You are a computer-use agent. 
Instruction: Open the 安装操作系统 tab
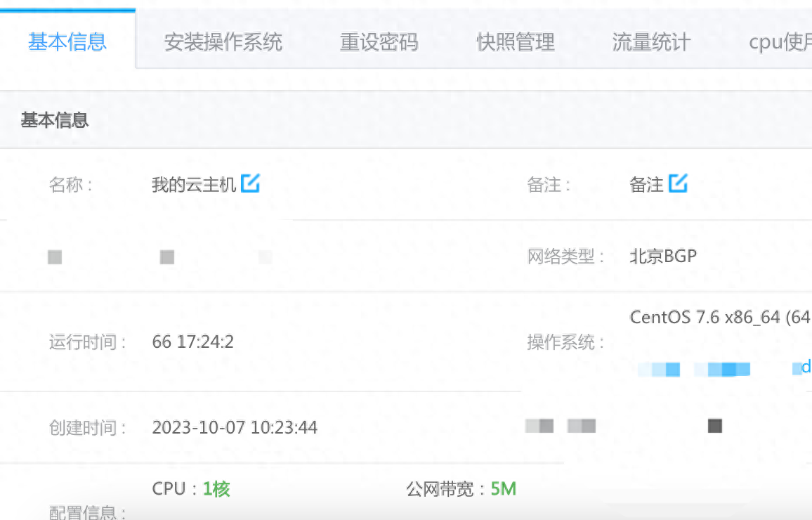point(223,42)
